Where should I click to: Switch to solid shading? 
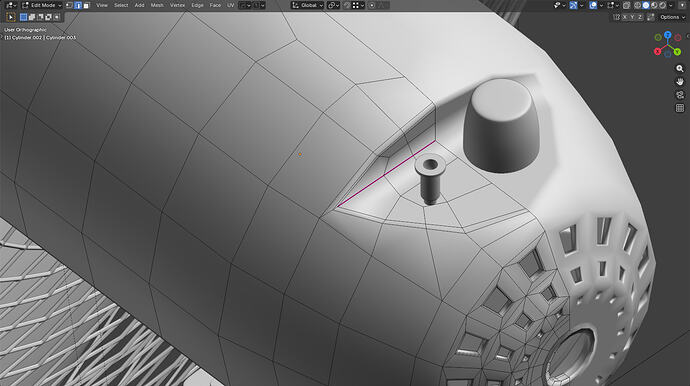646,5
